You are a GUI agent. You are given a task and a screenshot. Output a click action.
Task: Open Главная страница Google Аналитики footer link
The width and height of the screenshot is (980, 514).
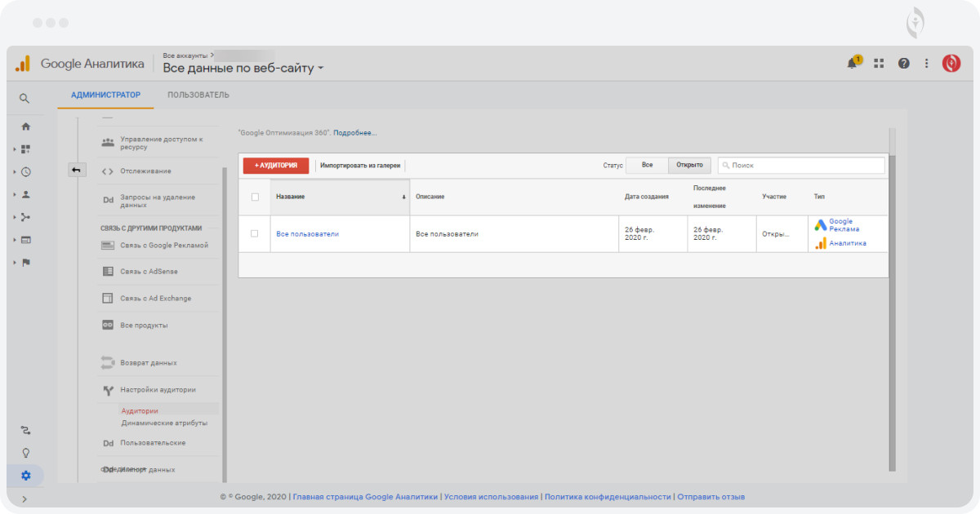click(366, 496)
